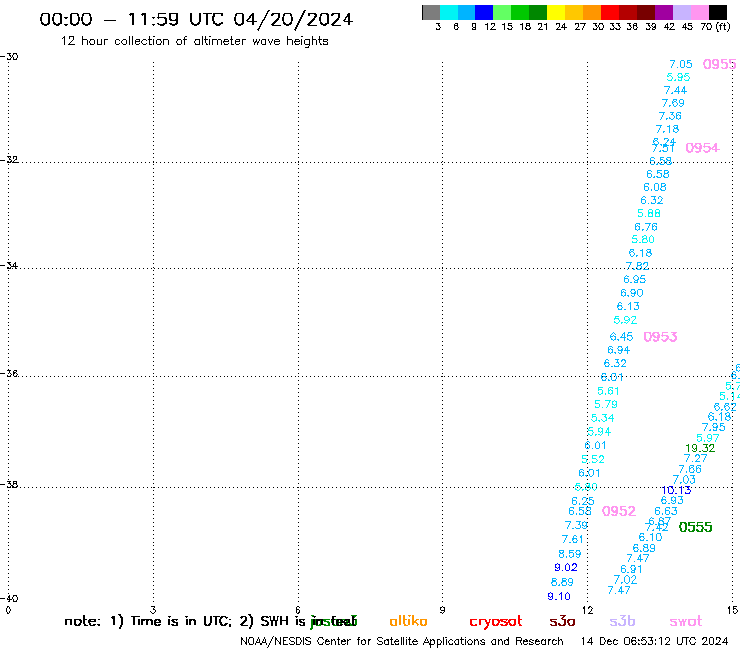Click the wave height value 5.94
740x650 pixels.
tap(599, 432)
